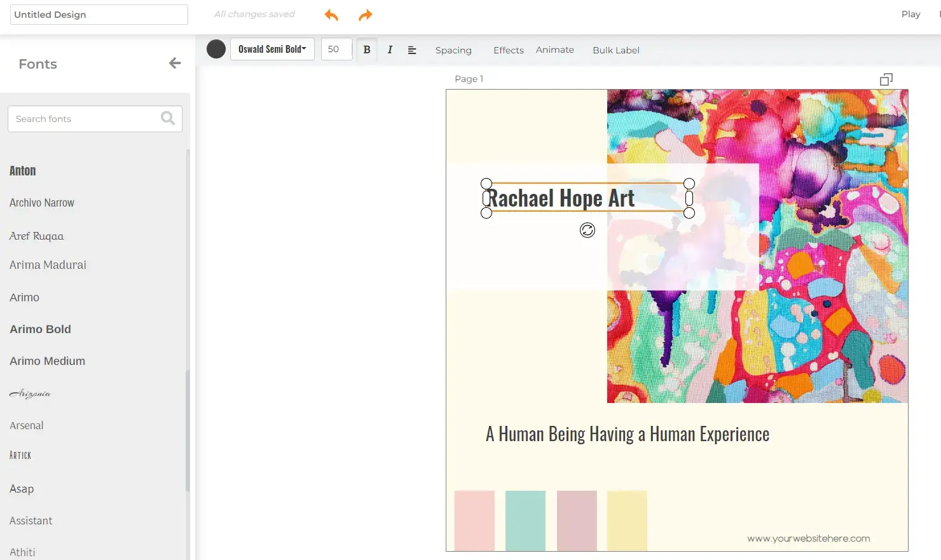Open the Effects menu

coord(509,50)
